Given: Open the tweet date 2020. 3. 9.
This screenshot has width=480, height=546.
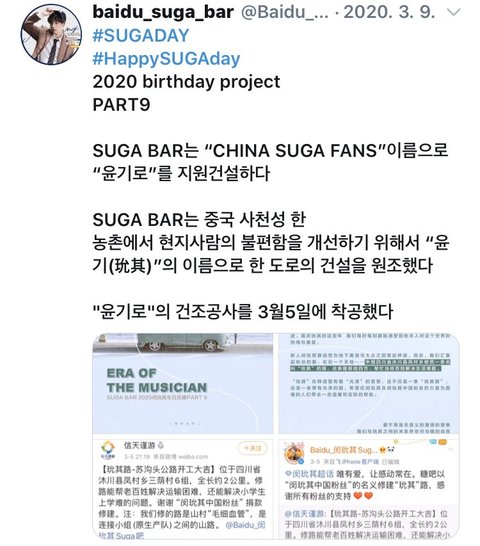Looking at the screenshot, I should coord(389,13).
